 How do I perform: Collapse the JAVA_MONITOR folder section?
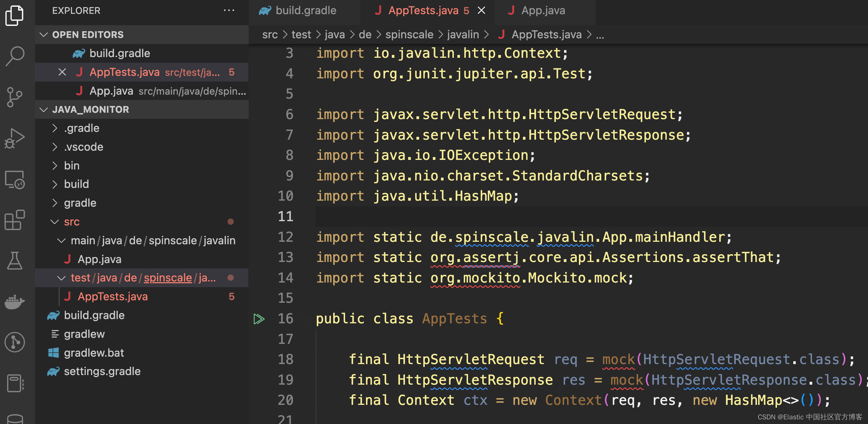[44, 110]
